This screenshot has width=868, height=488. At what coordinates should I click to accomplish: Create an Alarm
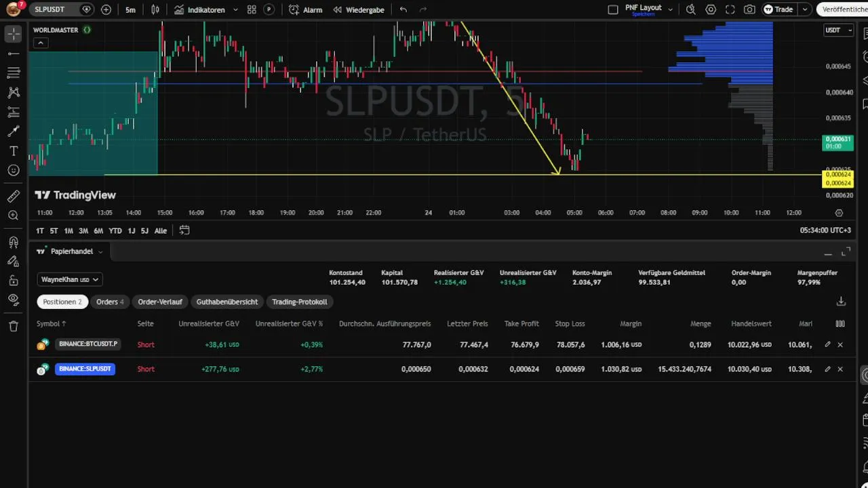click(305, 9)
